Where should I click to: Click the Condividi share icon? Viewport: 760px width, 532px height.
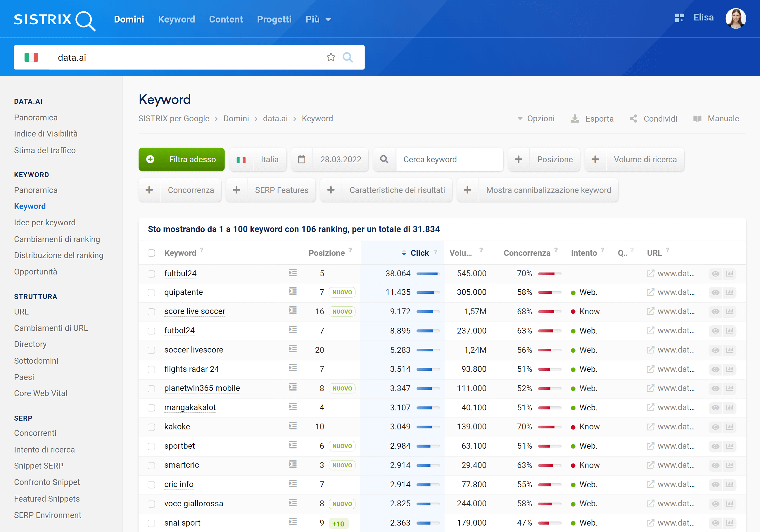click(x=633, y=118)
